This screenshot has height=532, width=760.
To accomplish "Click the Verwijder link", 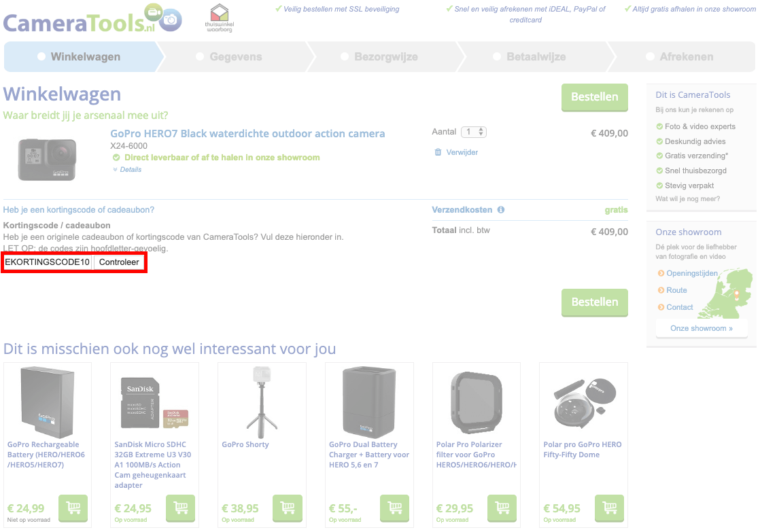I will [462, 152].
